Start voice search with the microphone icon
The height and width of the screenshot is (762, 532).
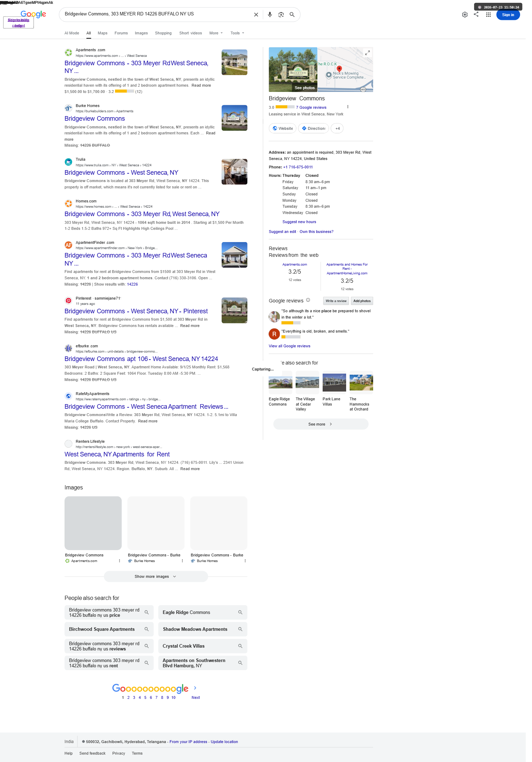(x=270, y=15)
